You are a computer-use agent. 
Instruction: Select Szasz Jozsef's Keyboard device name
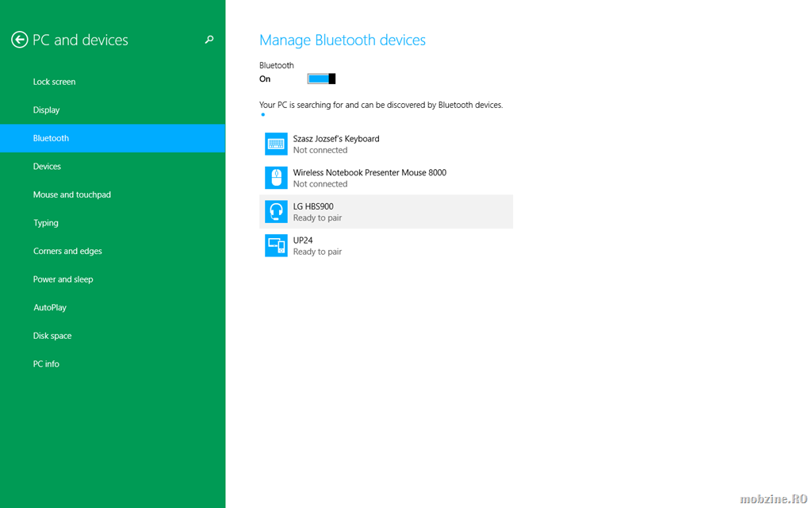(x=336, y=139)
